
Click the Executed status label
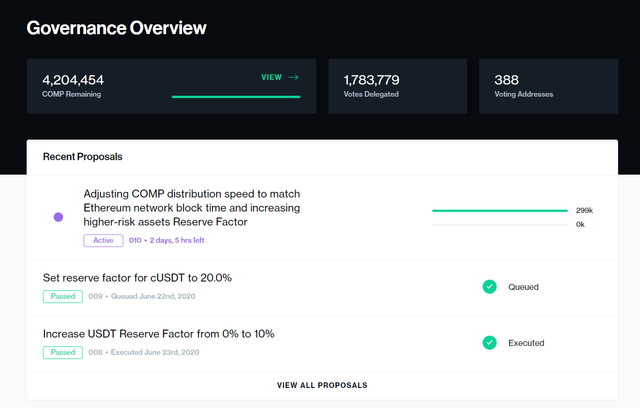tap(526, 343)
